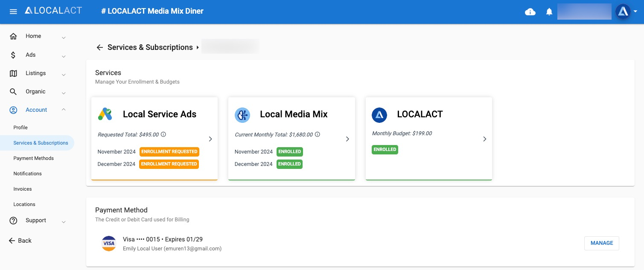Viewport: 644px width, 270px height.
Task: Click the Home house icon in sidebar
Action: (13, 36)
